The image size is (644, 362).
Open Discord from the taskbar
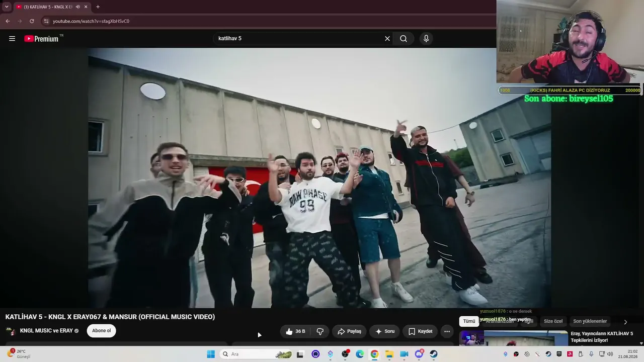click(x=419, y=354)
